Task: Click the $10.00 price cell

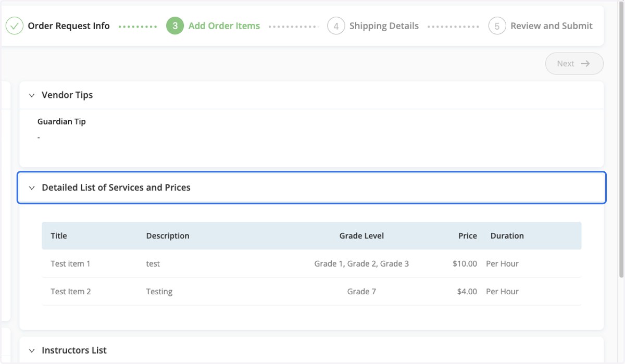Action: point(465,263)
